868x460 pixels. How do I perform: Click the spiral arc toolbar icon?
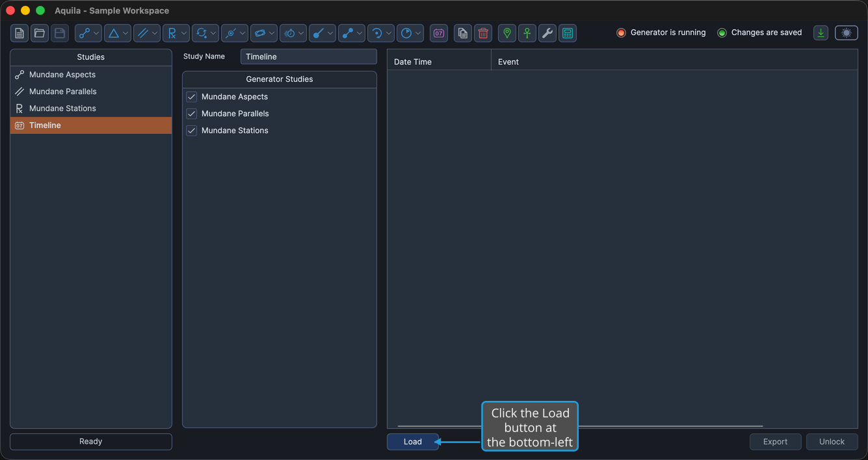tap(376, 33)
